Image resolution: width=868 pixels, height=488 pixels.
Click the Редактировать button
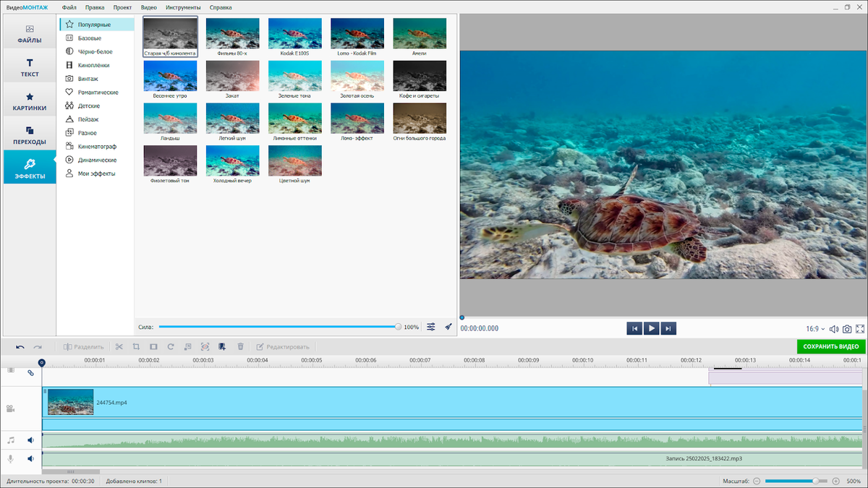click(x=284, y=347)
